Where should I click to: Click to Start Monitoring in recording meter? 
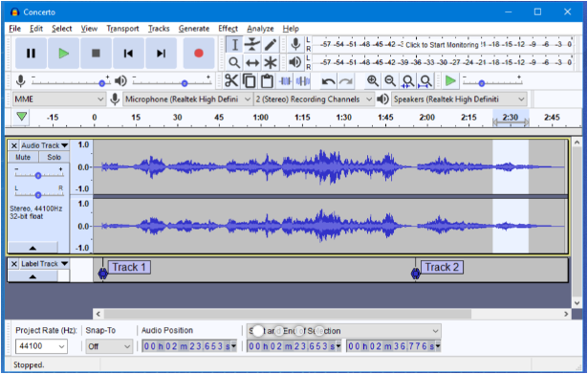pyautogui.click(x=442, y=45)
